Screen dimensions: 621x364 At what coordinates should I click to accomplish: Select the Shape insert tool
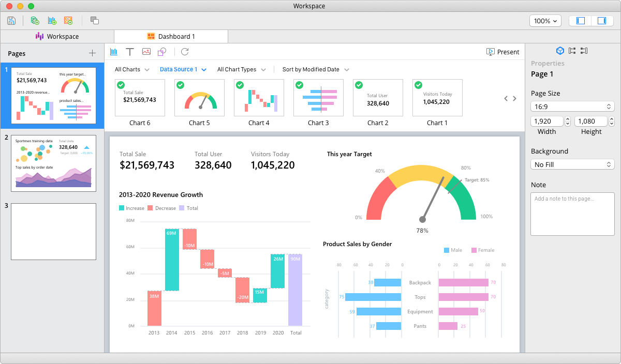tap(162, 52)
